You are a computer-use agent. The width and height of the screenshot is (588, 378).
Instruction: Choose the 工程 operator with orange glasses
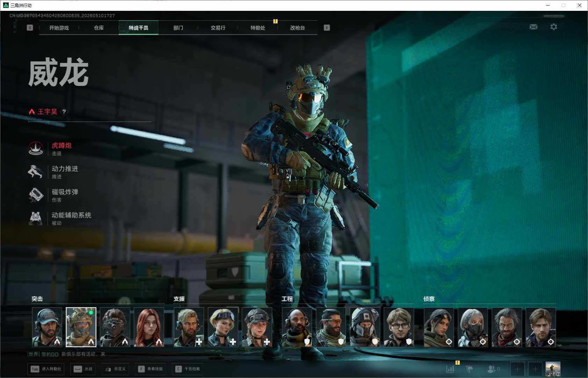tap(331, 327)
